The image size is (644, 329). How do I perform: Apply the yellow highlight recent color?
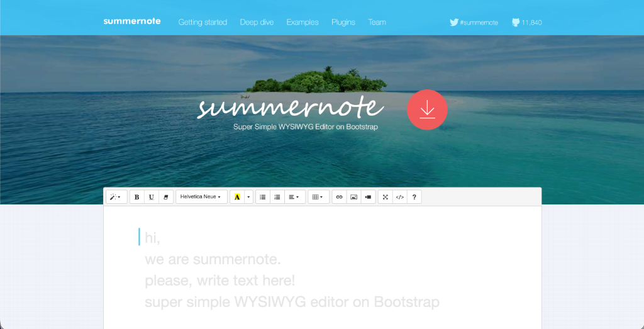[x=237, y=197]
